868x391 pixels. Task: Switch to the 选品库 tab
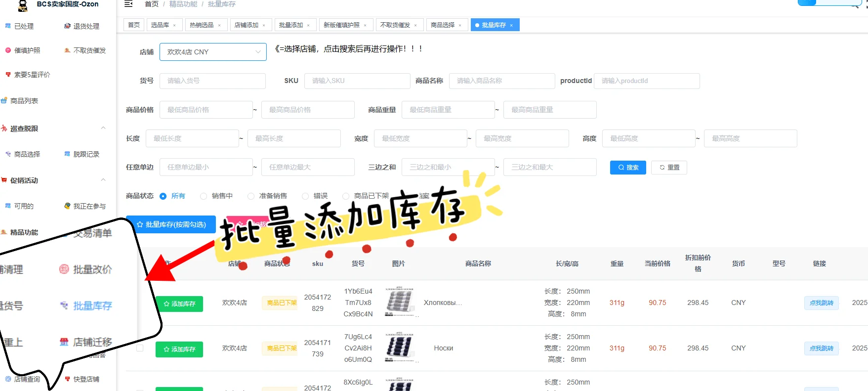160,25
